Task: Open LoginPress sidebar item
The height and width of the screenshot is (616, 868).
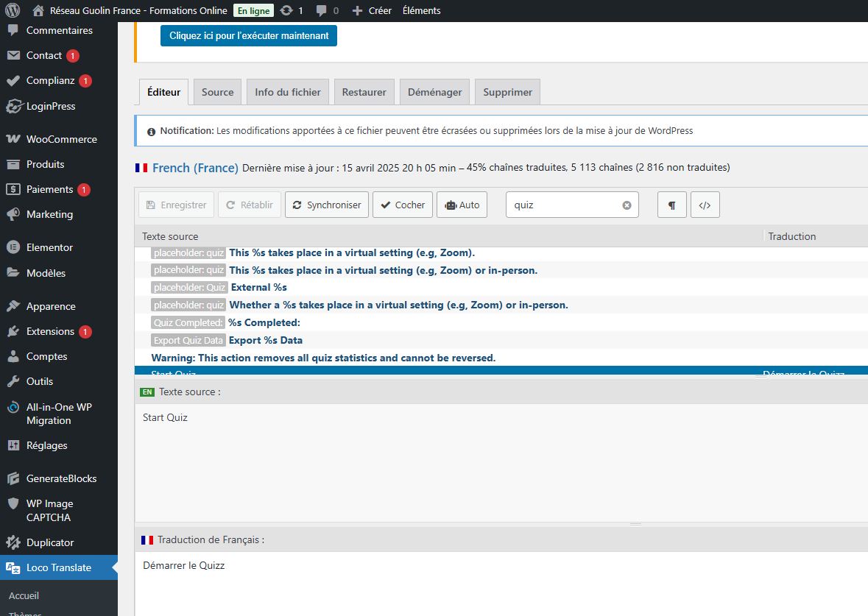Action: pyautogui.click(x=51, y=106)
